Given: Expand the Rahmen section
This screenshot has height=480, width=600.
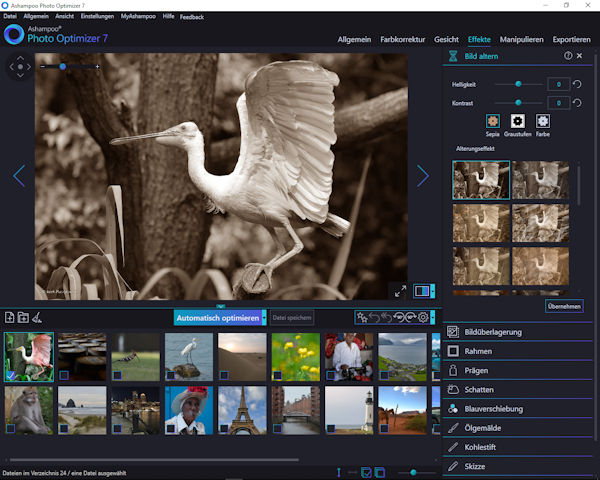Looking at the screenshot, I should point(517,351).
